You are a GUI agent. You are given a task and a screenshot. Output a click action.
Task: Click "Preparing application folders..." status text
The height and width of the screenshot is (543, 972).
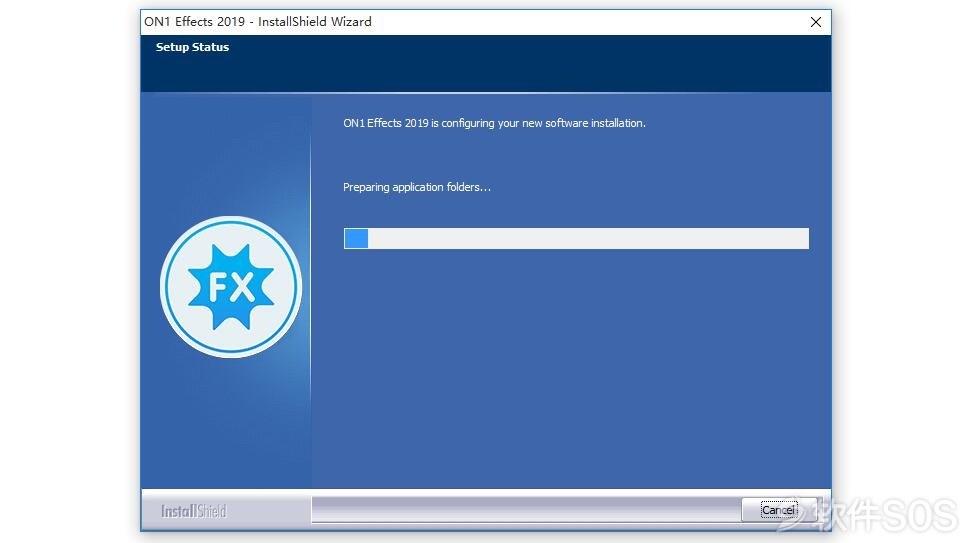pos(417,187)
